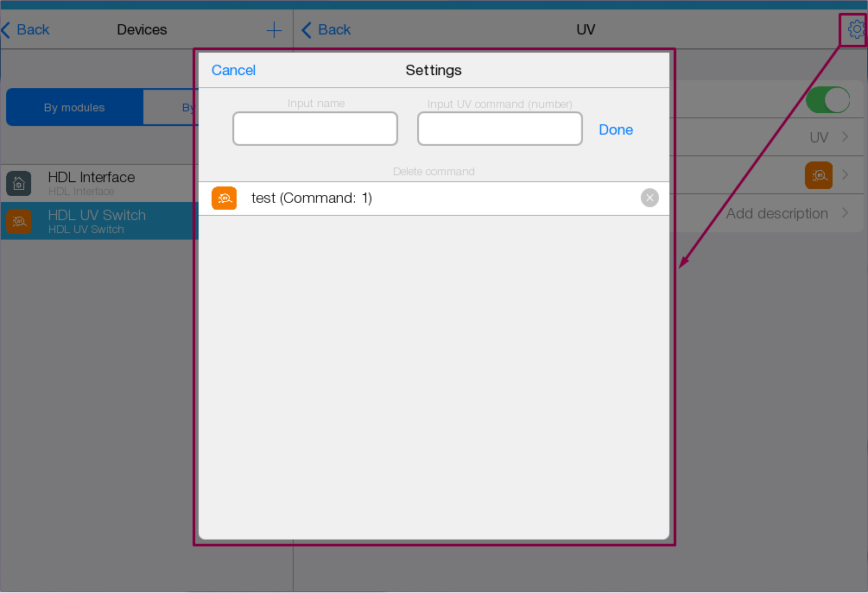Screen dimensions: 868x593
Task: Select the By modules tab
Action: [74, 108]
